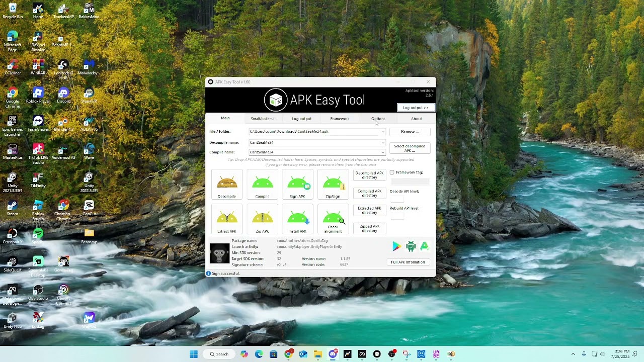This screenshot has height=362, width=644.
Task: Click the version name value 1.1.85
Action: pyautogui.click(x=345, y=259)
